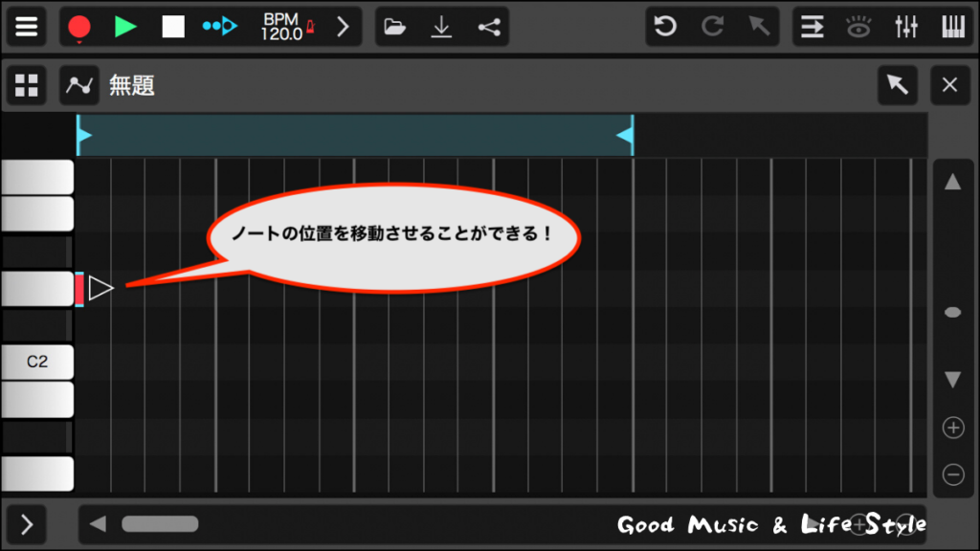
Task: Start playback with the green play button
Action: 125,27
